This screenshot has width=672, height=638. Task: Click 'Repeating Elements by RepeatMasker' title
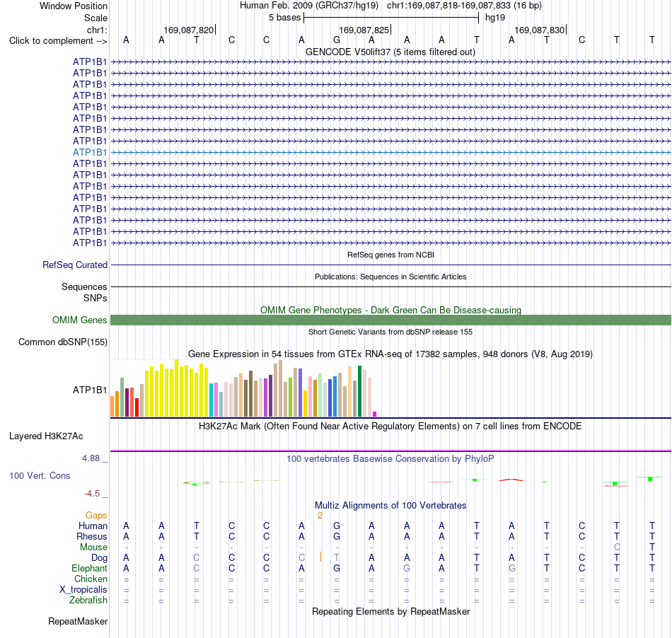[x=390, y=612]
